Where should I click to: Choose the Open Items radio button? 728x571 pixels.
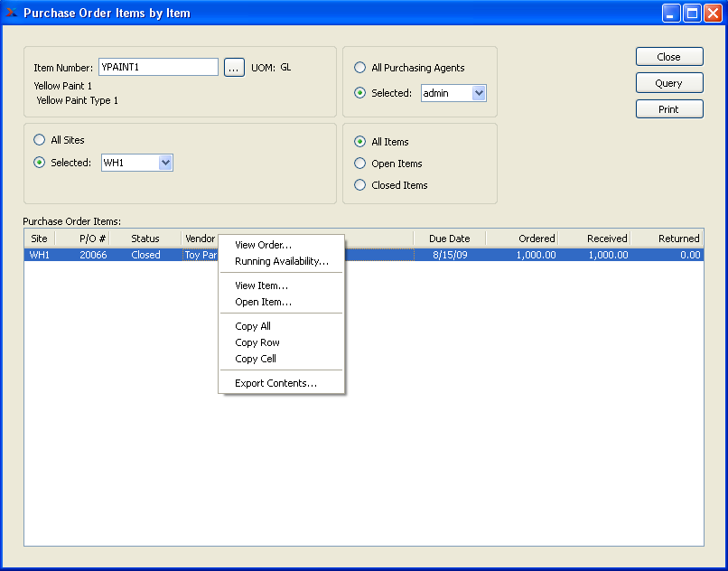[360, 164]
